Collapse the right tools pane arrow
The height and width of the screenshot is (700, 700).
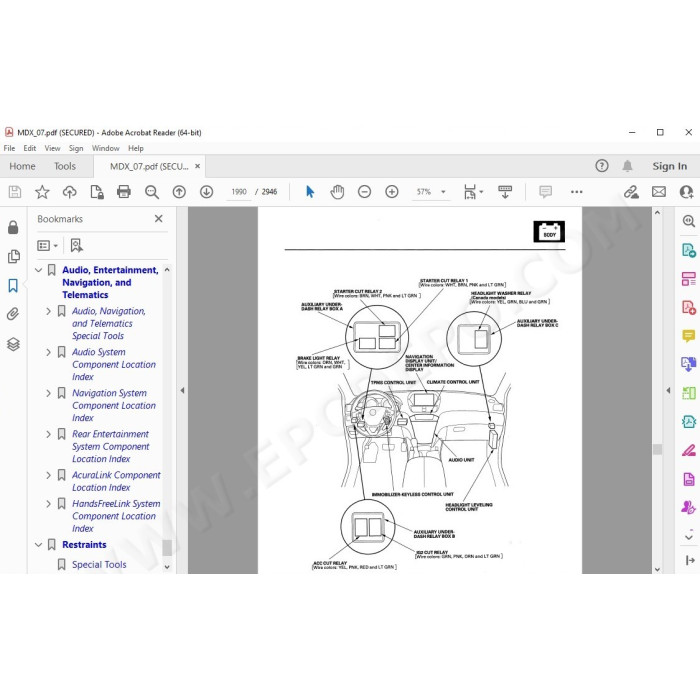pos(668,391)
